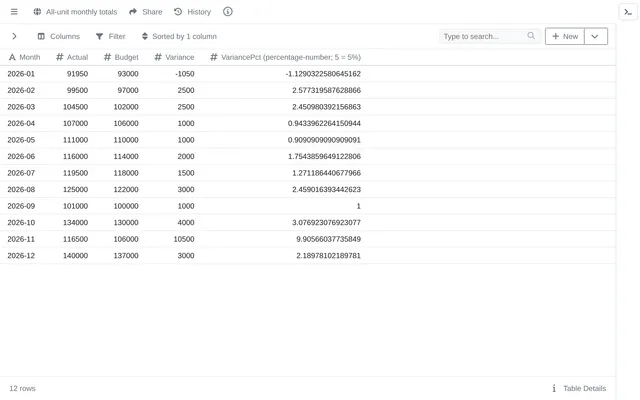
Task: Select the 2026-09 month cell
Action: tap(21, 206)
